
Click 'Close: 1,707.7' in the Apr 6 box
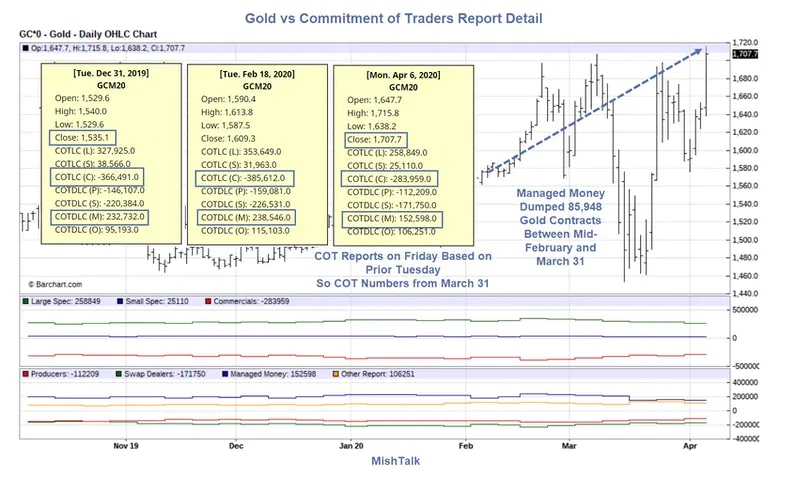click(374, 140)
